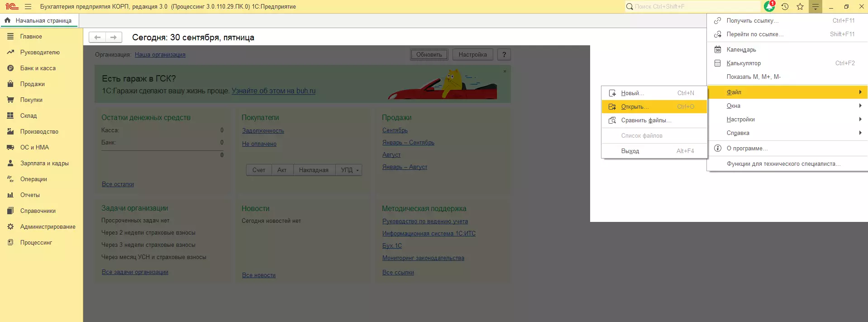Screen dimensions: 868x322
Task: Click the service menu icon in title bar
Action: (816, 7)
